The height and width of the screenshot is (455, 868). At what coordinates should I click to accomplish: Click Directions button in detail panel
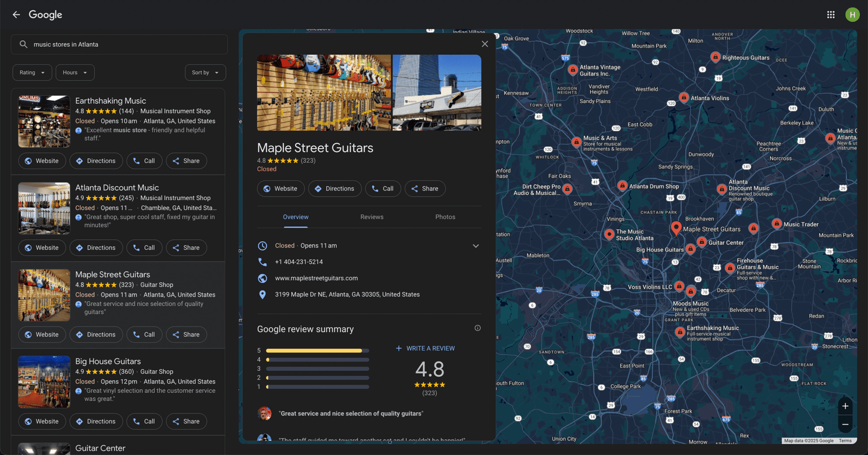click(x=335, y=188)
